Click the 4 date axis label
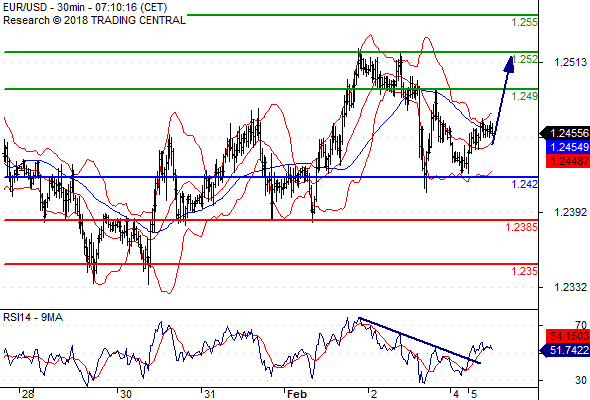Viewport: 590px width, 400px height. coord(456,394)
